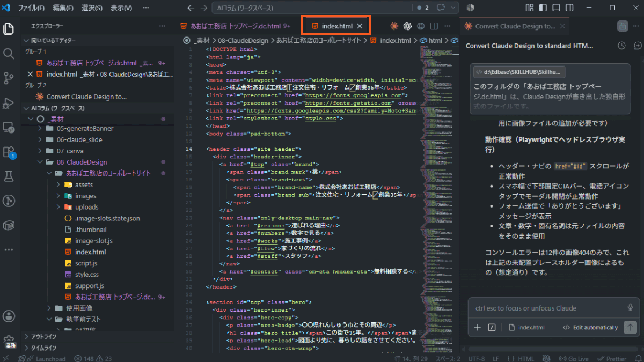Start a new Claude chat

point(637,46)
